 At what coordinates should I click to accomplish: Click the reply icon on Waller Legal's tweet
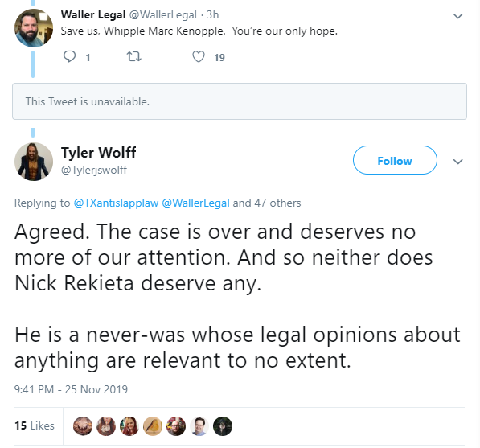tap(69, 56)
